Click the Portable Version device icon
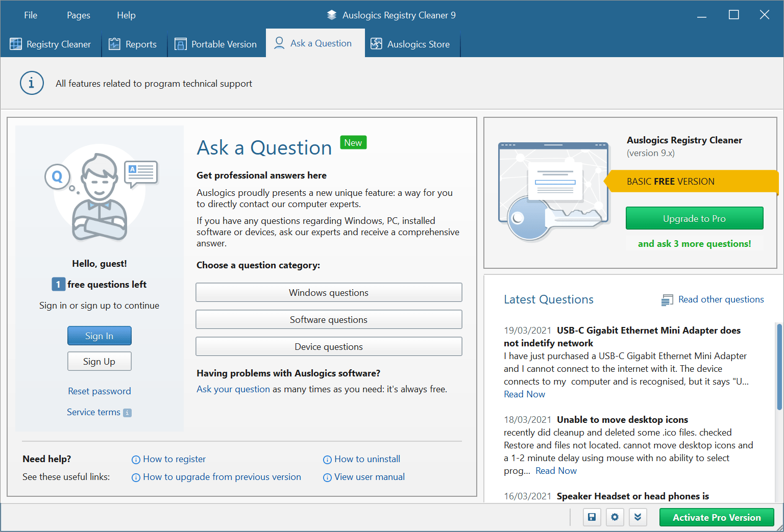The image size is (784, 532). [x=181, y=44]
